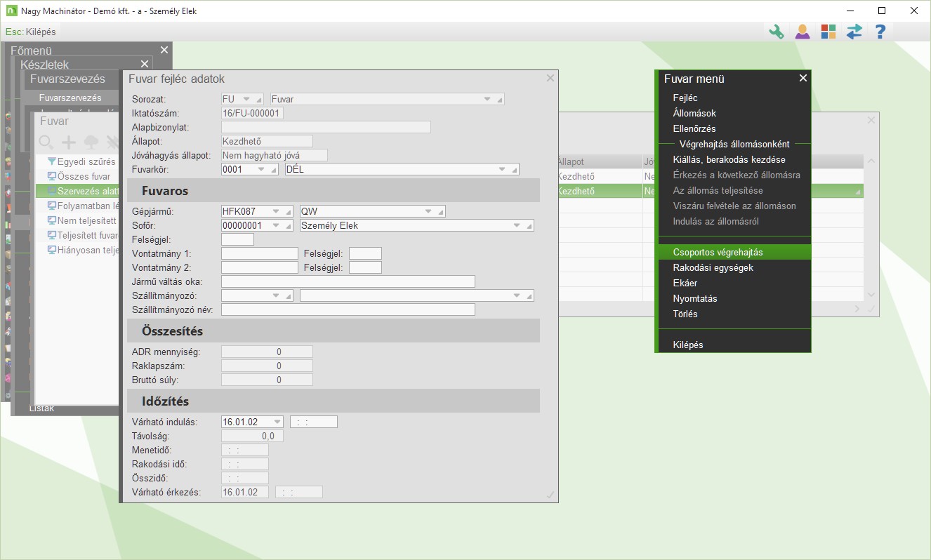This screenshot has width=931, height=560.
Task: Open the Várható indulás date dropdown
Action: coord(276,422)
